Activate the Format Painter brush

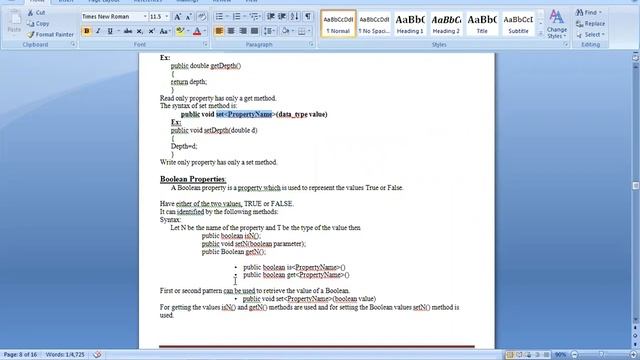click(x=51, y=35)
